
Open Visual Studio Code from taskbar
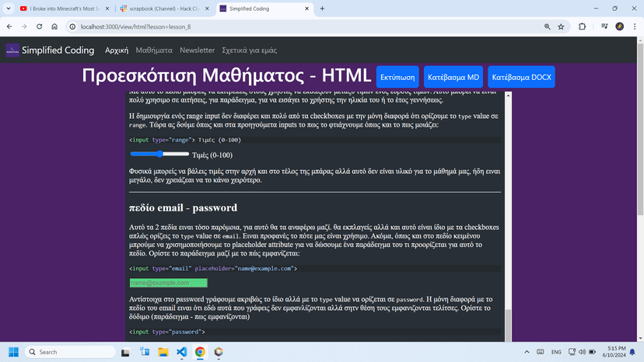(181, 352)
